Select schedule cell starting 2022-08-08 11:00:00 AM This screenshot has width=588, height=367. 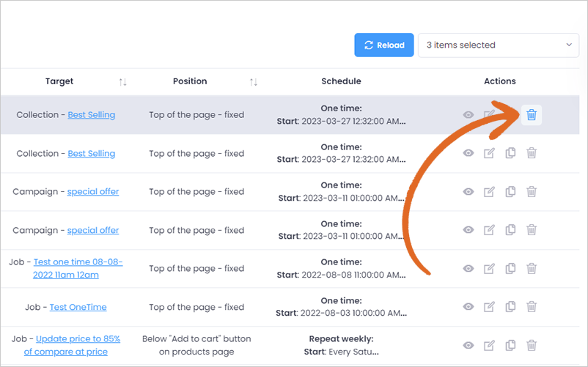pyautogui.click(x=341, y=268)
